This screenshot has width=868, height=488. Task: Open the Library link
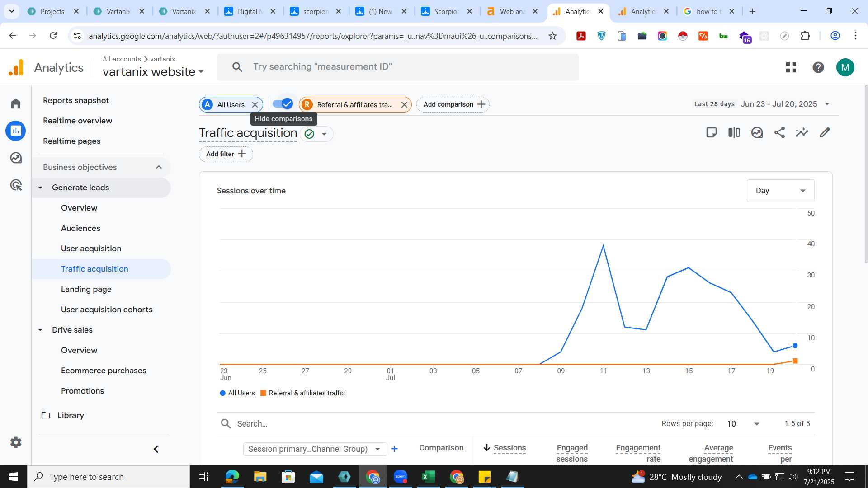[71, 415]
